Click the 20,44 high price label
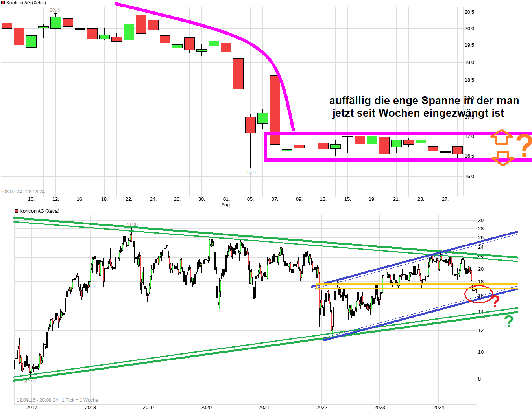Image resolution: width=532 pixels, height=412 pixels. pos(55,10)
